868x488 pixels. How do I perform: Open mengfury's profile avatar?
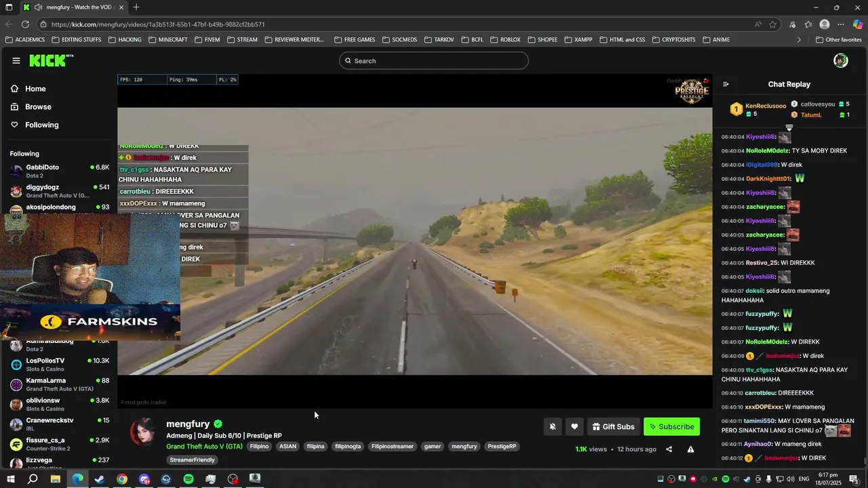pyautogui.click(x=142, y=432)
